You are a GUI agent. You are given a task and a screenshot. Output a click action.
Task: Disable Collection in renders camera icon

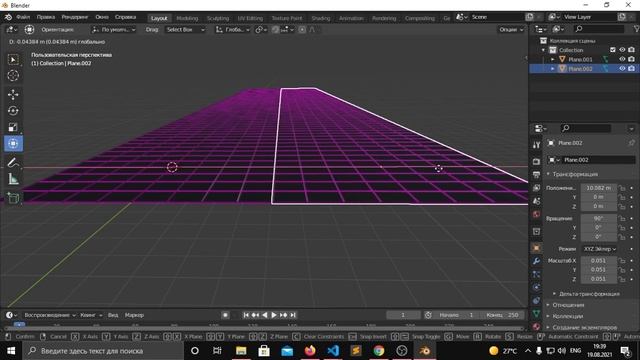point(631,50)
